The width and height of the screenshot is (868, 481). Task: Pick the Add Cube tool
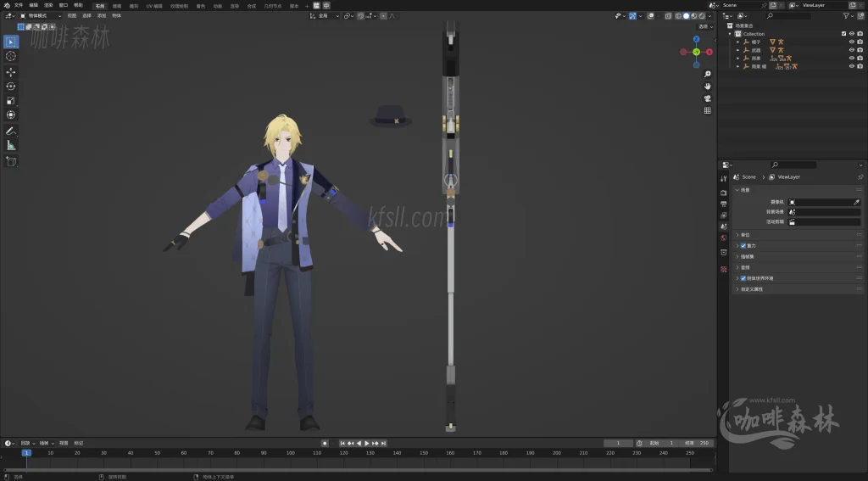point(10,161)
